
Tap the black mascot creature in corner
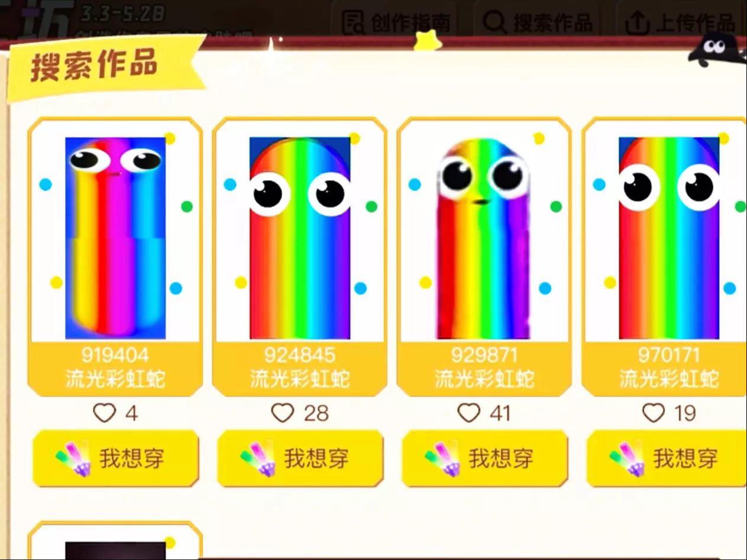716,50
